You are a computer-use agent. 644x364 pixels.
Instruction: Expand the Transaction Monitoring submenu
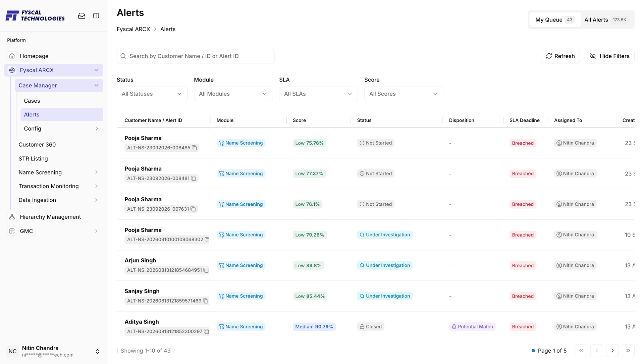pyautogui.click(x=97, y=186)
